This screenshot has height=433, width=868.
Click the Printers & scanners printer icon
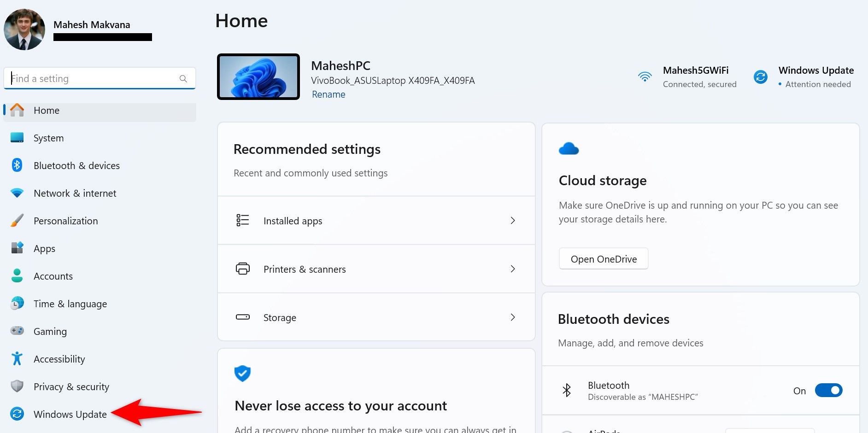click(x=243, y=269)
